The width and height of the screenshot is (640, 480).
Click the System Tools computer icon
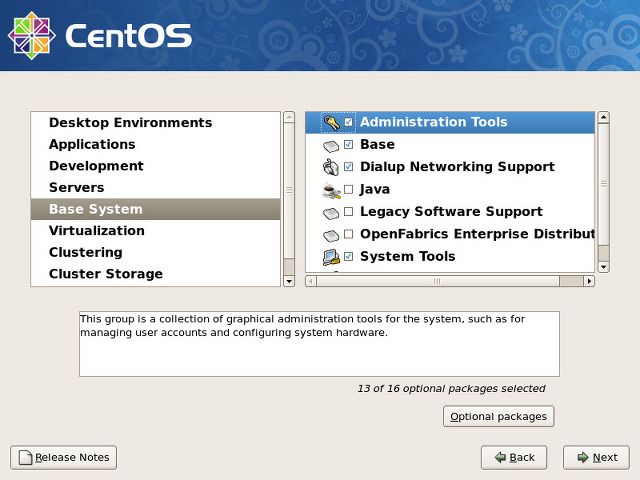[x=331, y=257]
